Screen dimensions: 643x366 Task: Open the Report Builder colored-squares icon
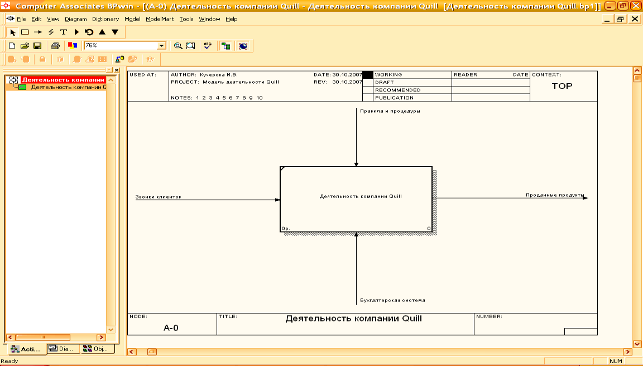73,45
